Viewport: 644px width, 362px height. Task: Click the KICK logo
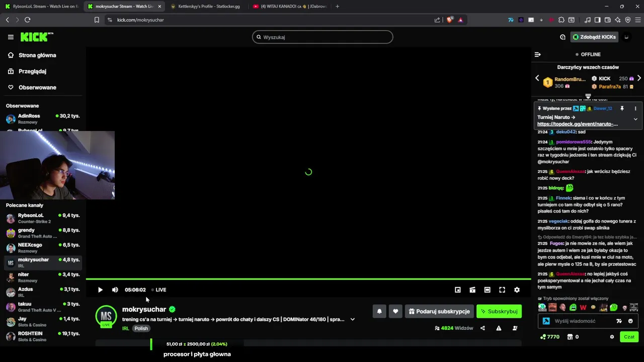point(36,37)
